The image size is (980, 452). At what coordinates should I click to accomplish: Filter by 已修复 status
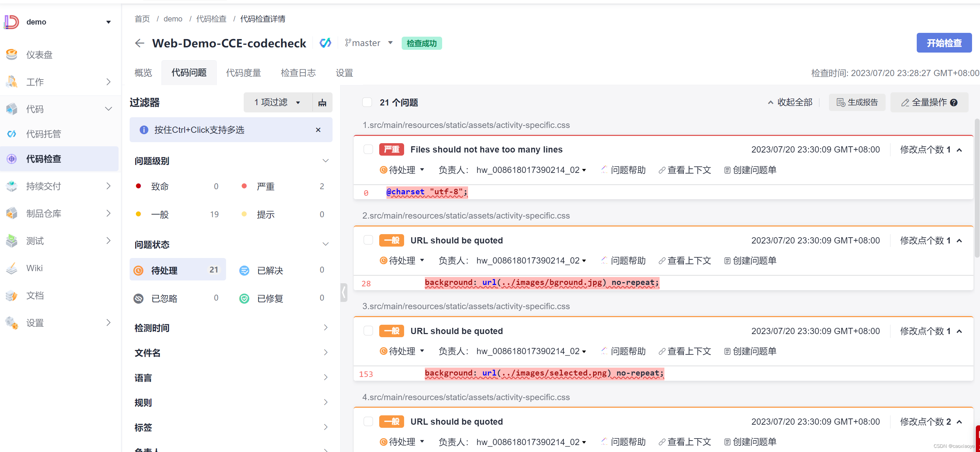[270, 298]
